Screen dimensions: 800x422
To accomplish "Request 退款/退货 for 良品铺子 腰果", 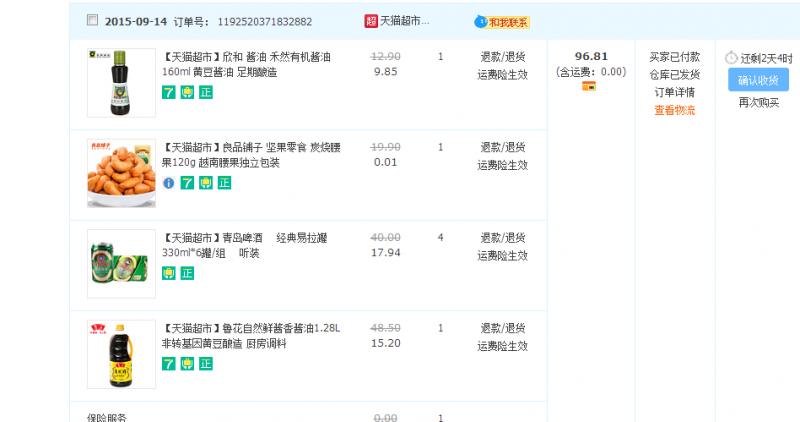I will (x=503, y=147).
